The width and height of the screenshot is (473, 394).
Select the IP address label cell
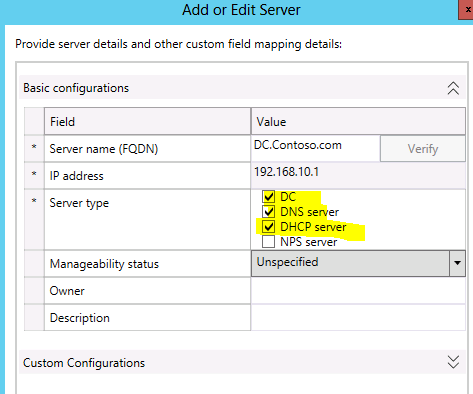click(x=147, y=176)
